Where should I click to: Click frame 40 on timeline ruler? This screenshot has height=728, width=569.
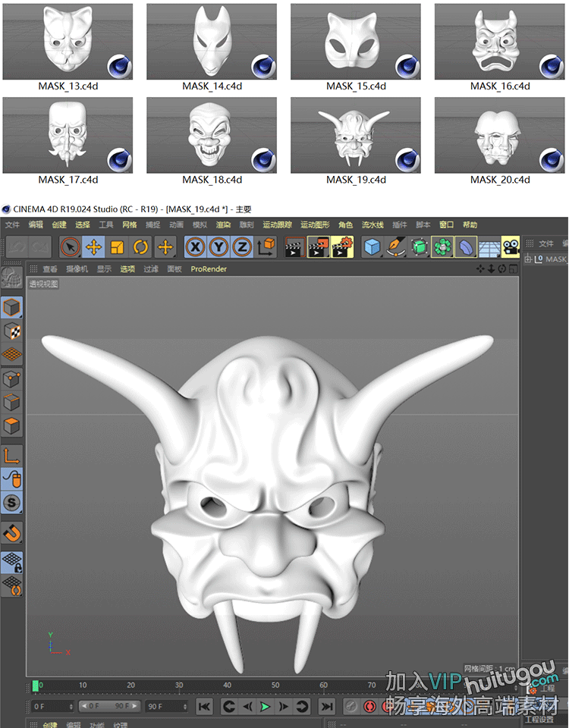[x=227, y=685]
